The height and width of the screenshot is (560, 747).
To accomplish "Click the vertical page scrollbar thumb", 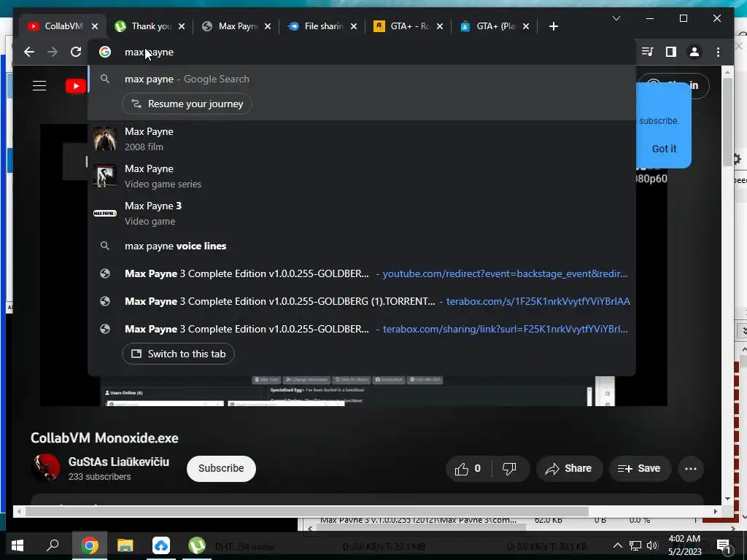I will point(727,122).
